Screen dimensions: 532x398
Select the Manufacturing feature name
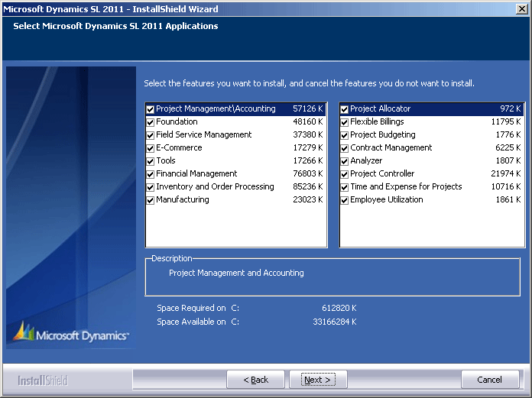click(x=183, y=199)
